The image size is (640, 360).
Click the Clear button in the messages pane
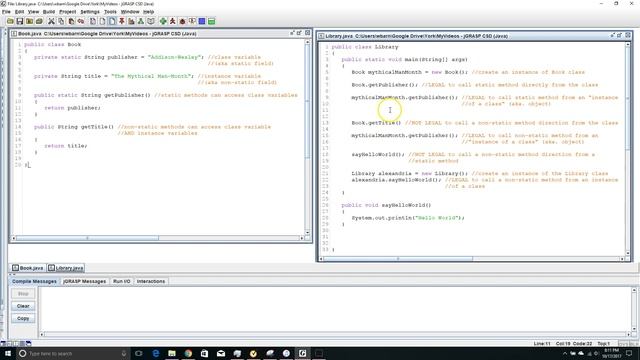(x=23, y=306)
